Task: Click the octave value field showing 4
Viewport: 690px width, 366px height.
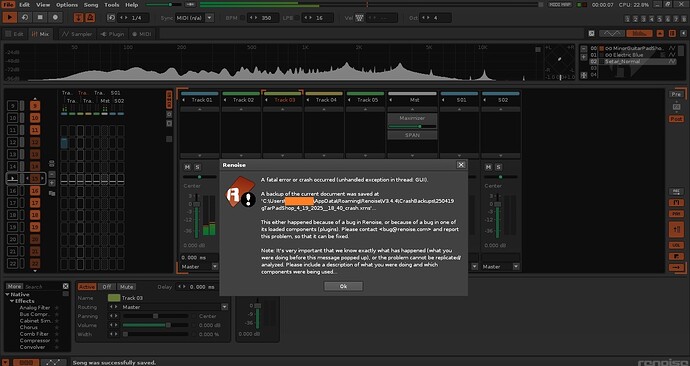Action: point(436,18)
